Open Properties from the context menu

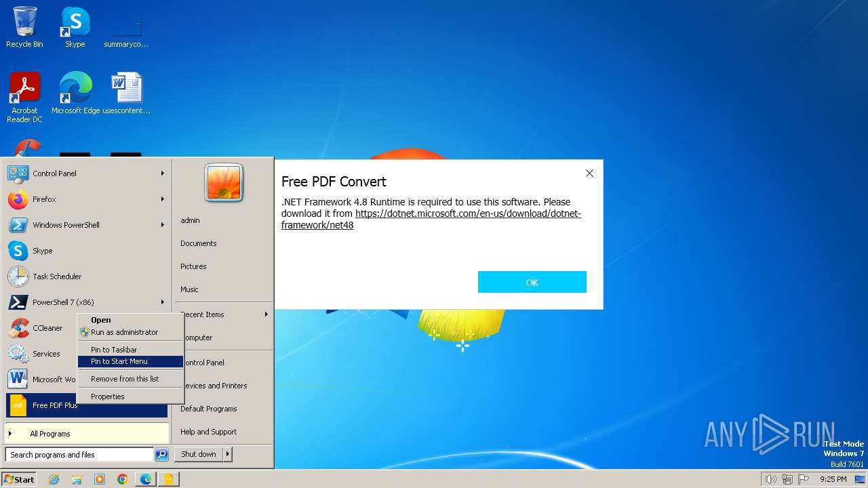tap(130, 396)
